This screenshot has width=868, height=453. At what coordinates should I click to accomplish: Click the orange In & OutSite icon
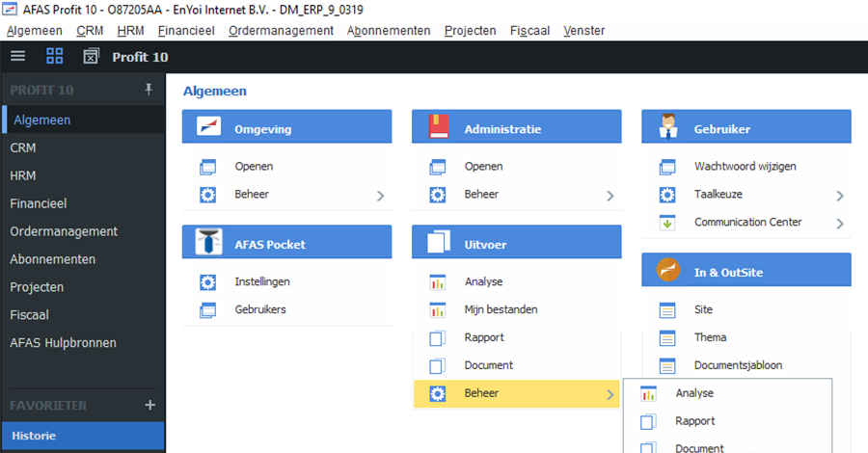[668, 270]
